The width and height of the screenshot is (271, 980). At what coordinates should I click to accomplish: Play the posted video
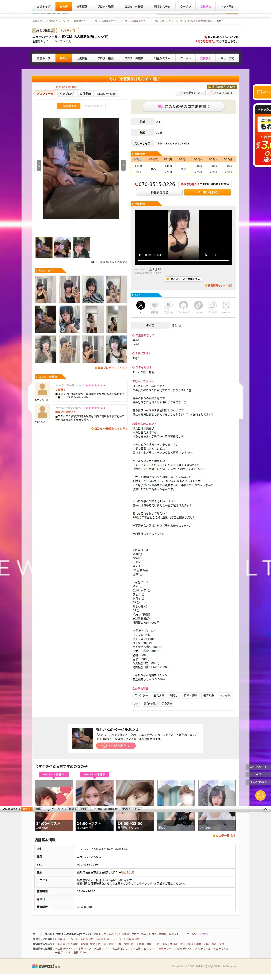pos(140,255)
